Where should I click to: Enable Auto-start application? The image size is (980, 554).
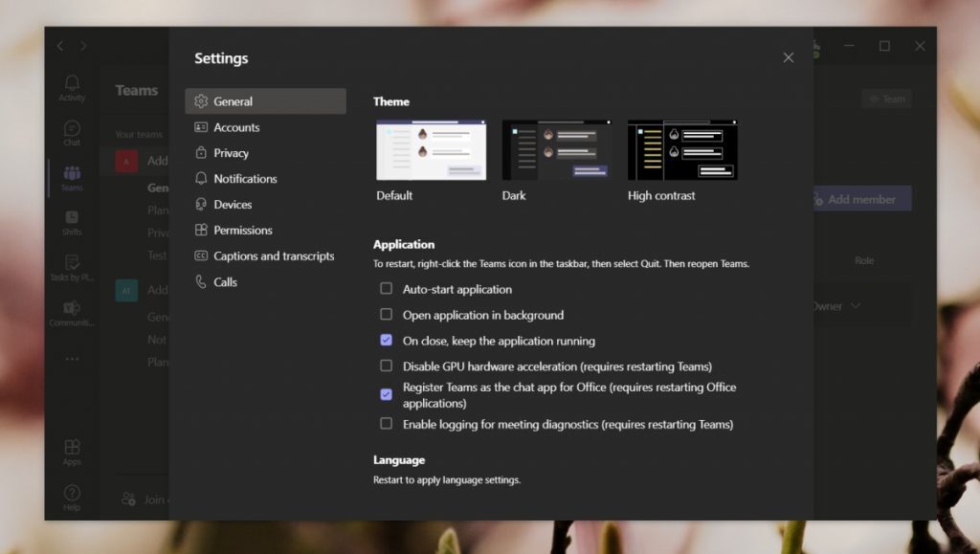pos(386,288)
